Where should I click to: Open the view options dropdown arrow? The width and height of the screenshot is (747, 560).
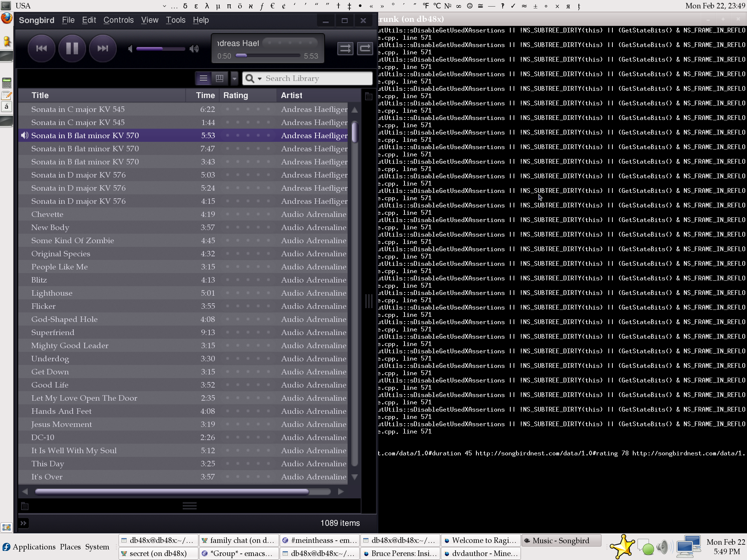(x=235, y=78)
